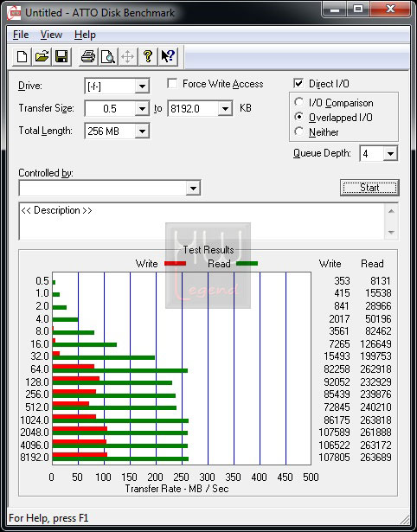The height and width of the screenshot is (532, 417).
Task: Click the Description scrollbar up arrow
Action: click(391, 211)
